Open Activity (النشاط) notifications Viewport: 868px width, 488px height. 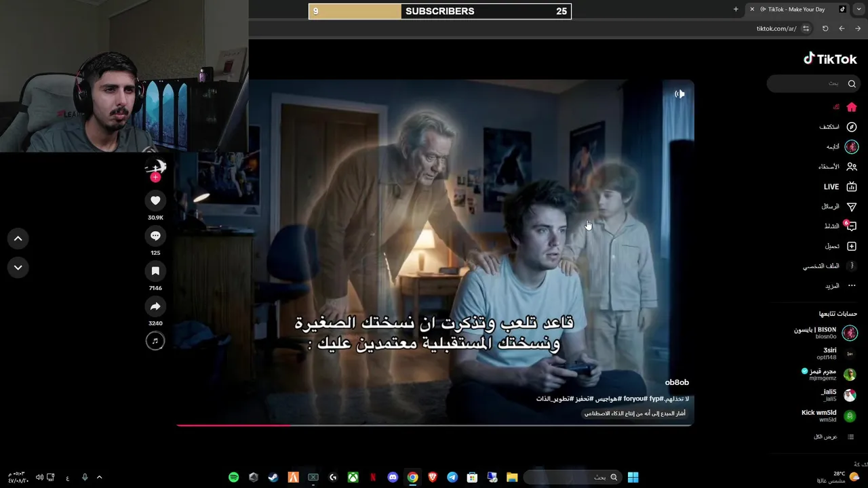point(840,226)
